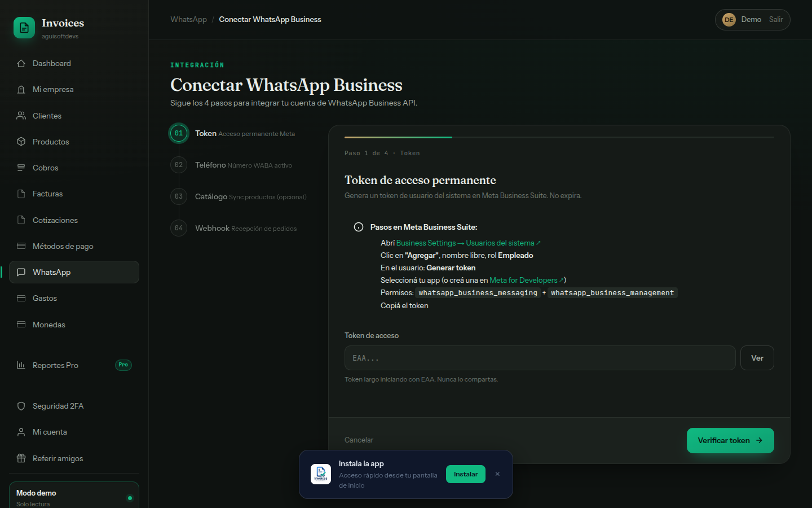Dismiss the Instala la app banner
Image resolution: width=812 pixels, height=508 pixels.
pos(497,474)
